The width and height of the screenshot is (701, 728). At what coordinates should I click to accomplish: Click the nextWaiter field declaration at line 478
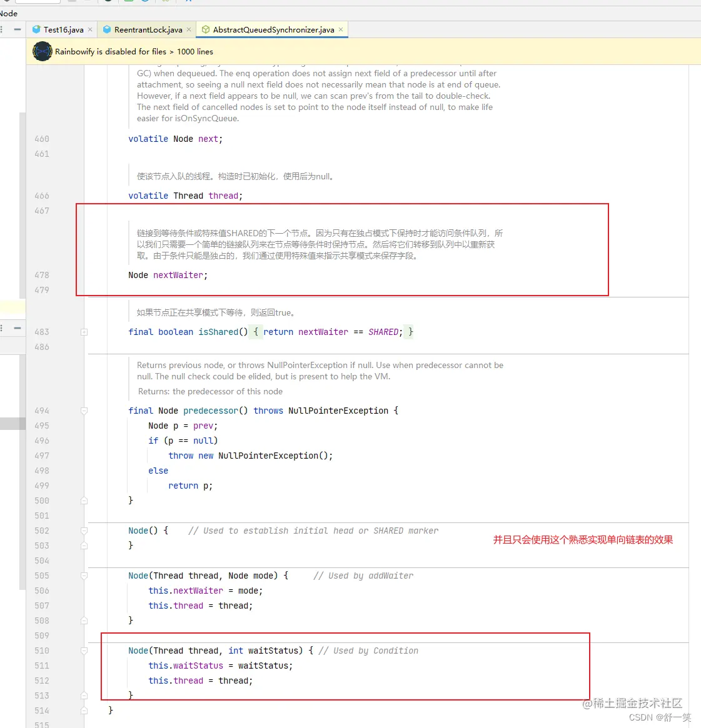(x=178, y=275)
